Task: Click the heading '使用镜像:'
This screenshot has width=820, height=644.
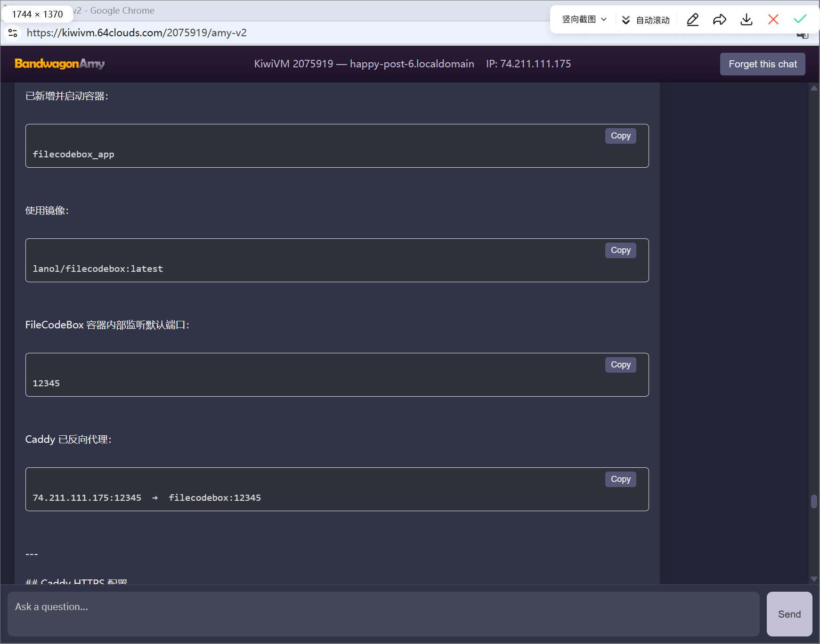Action: (x=47, y=211)
